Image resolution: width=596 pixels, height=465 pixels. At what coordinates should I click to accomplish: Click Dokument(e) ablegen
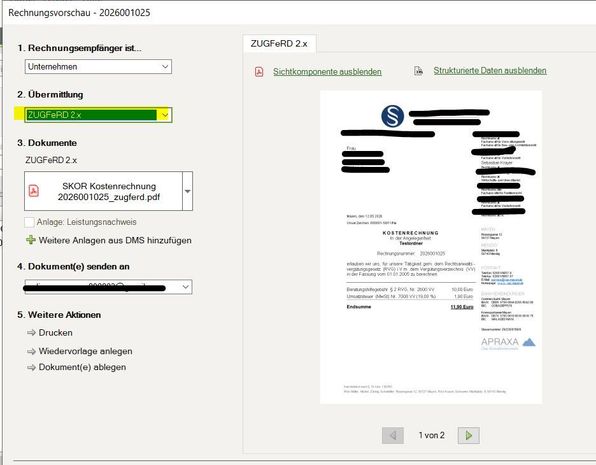coord(82,367)
